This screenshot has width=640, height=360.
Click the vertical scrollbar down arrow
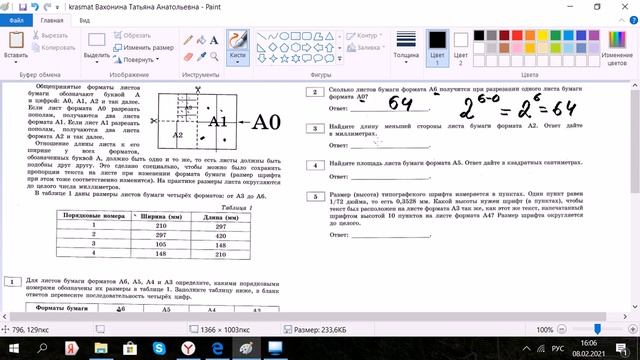click(635, 307)
